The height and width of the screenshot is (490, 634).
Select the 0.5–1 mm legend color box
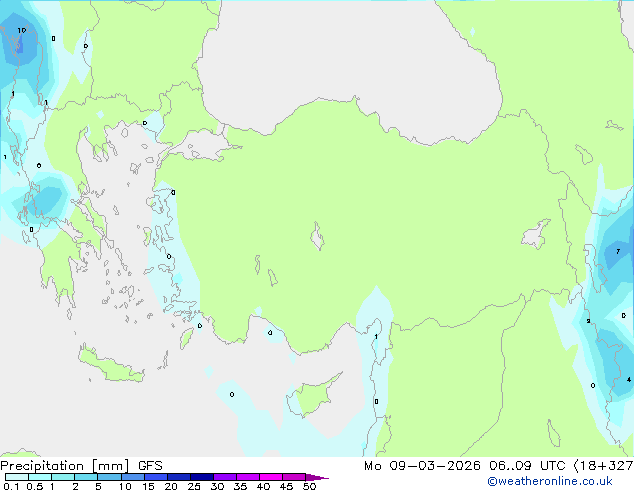tap(40, 477)
